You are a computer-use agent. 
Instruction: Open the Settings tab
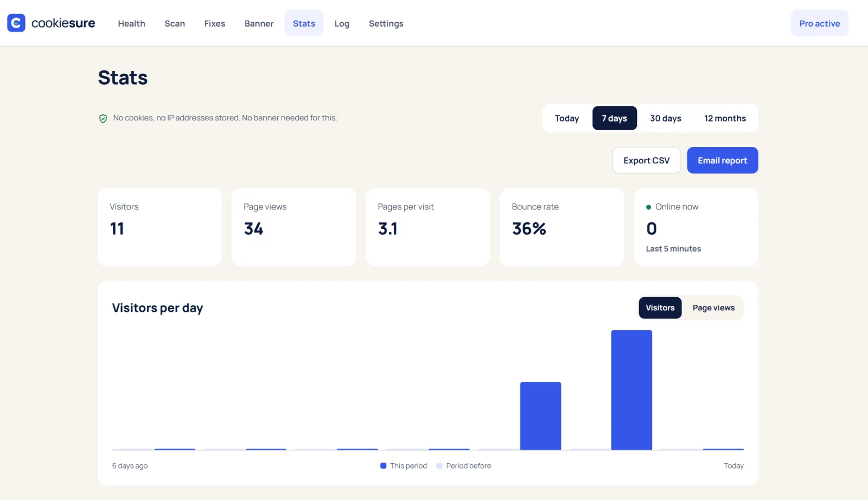coord(386,23)
